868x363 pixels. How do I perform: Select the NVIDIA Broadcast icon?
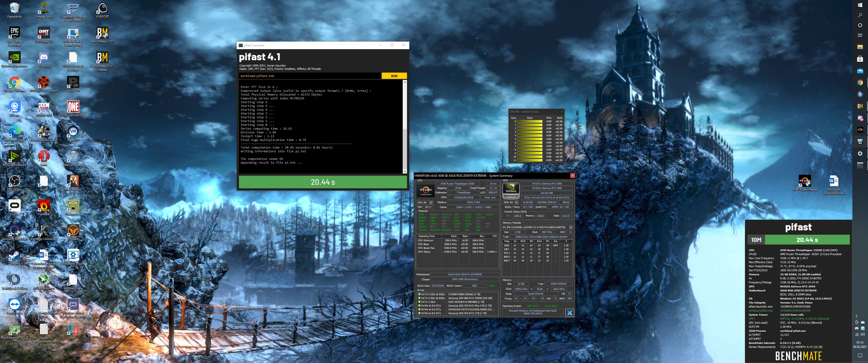pyautogui.click(x=14, y=158)
